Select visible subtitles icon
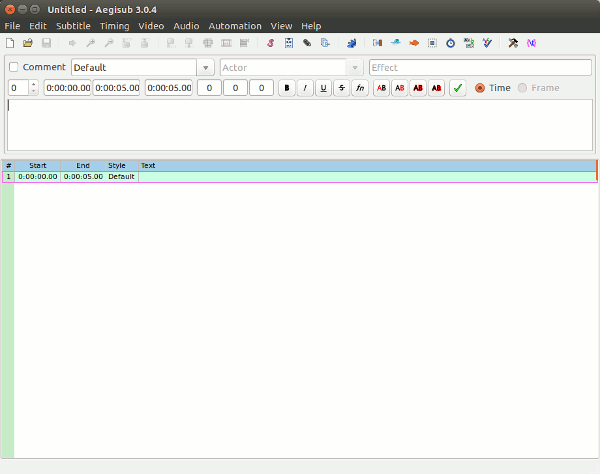The image size is (600, 474). point(208,43)
